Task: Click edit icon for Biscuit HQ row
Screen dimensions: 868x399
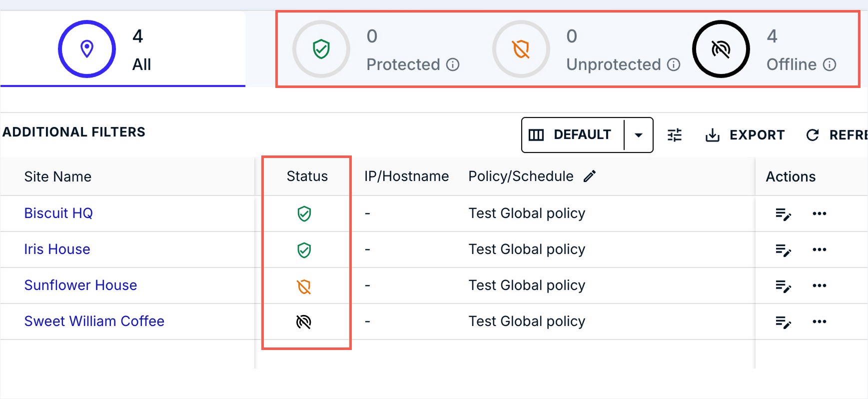Action: (783, 214)
